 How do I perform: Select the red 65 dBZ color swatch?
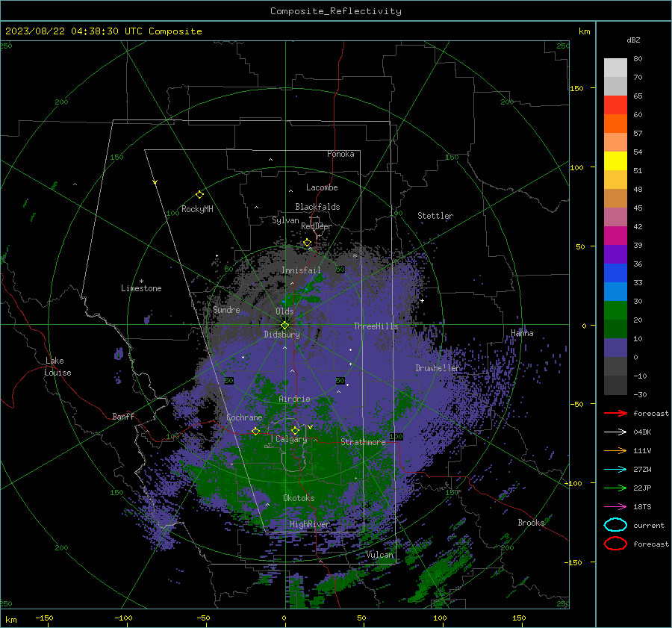point(615,105)
